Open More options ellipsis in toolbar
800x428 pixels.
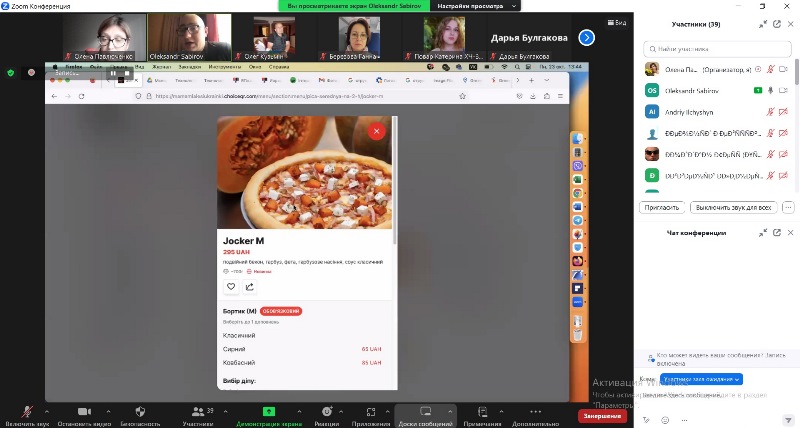(535, 415)
